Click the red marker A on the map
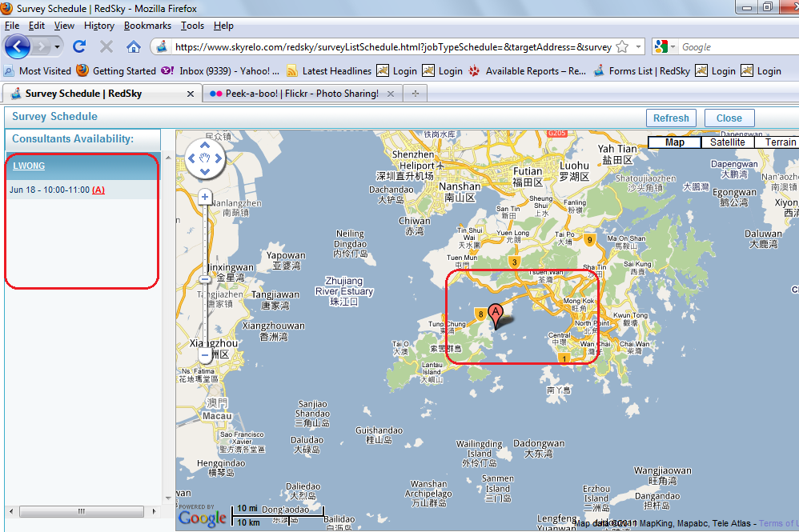 (x=496, y=315)
